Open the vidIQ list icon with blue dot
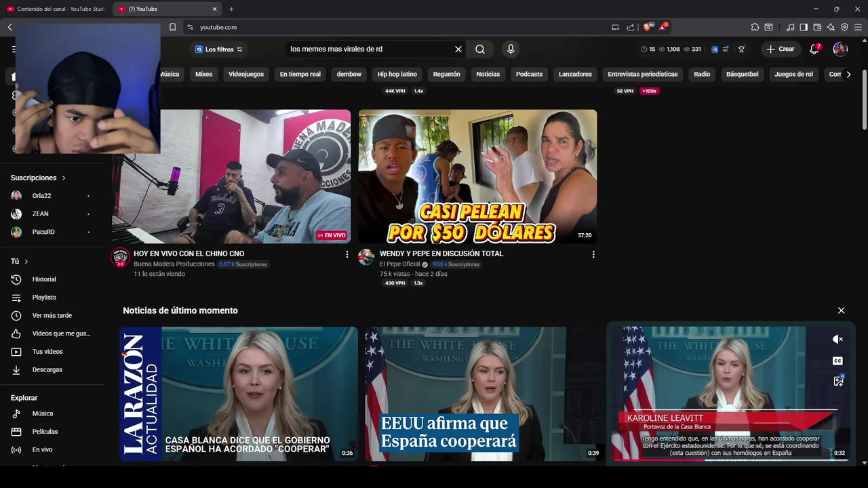 [x=726, y=49]
